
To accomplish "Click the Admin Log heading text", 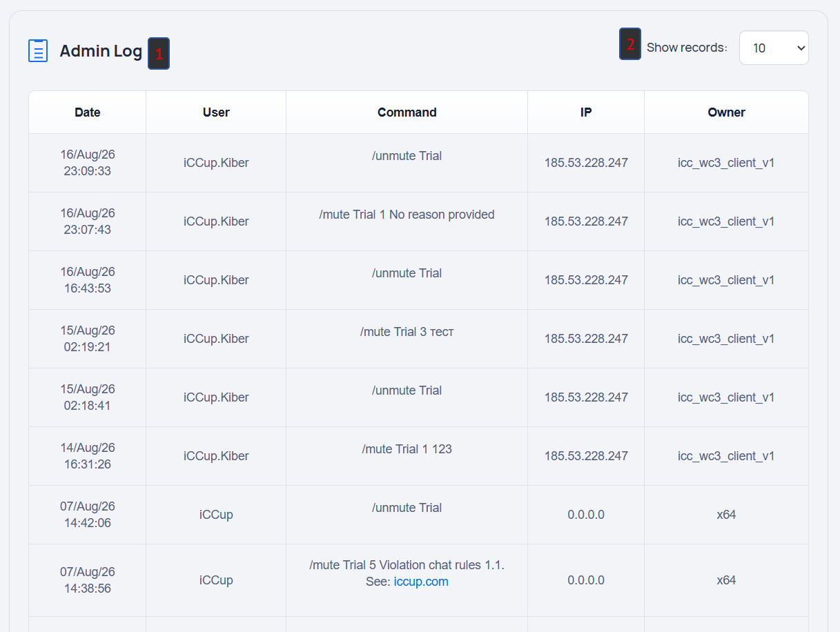I will [x=101, y=51].
